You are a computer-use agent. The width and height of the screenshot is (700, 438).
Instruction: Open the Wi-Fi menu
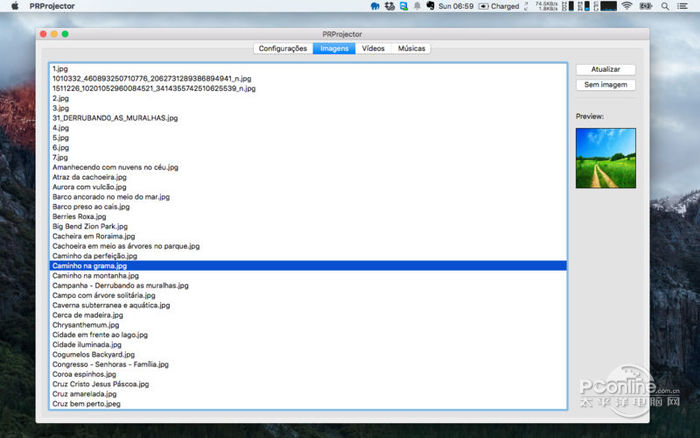click(627, 6)
